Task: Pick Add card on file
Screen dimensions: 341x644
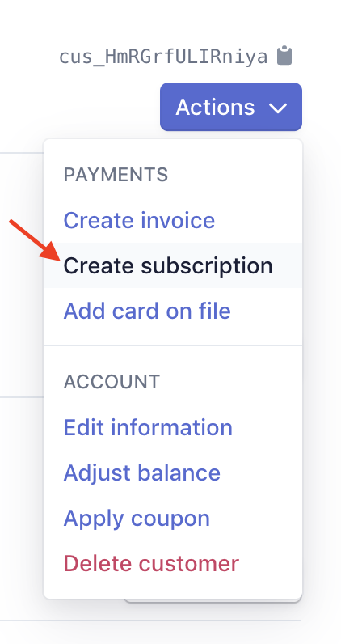Action: pyautogui.click(x=147, y=311)
